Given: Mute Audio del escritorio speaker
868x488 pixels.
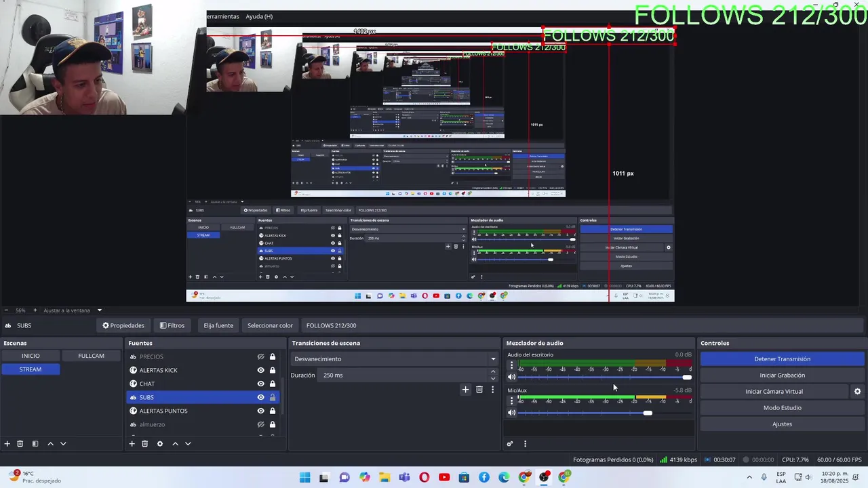Looking at the screenshot, I should click(512, 377).
